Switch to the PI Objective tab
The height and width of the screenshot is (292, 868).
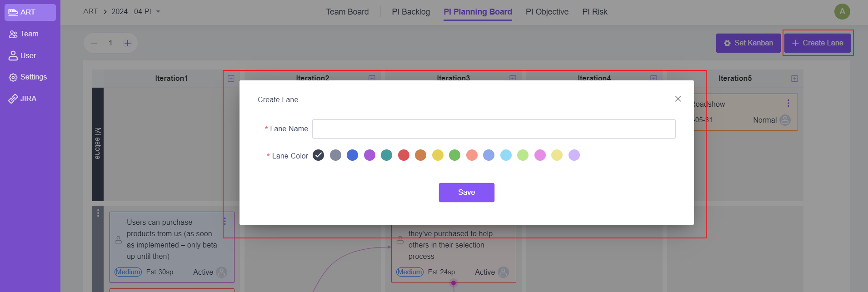click(547, 12)
